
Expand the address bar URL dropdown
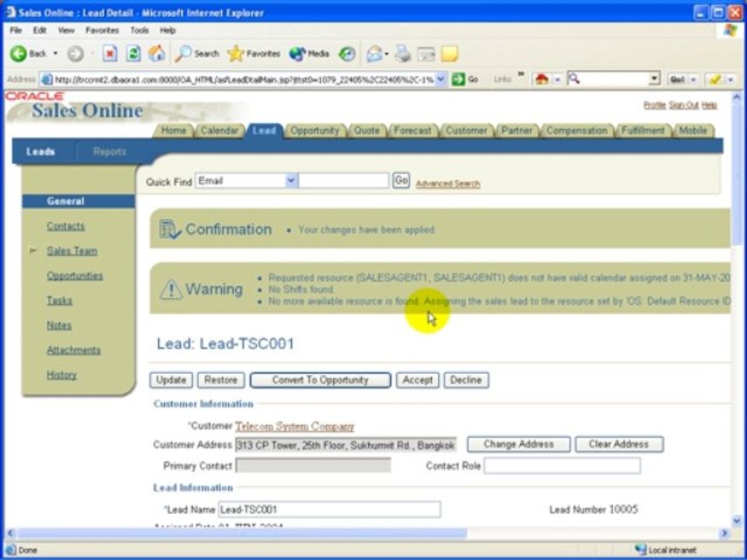(x=441, y=79)
